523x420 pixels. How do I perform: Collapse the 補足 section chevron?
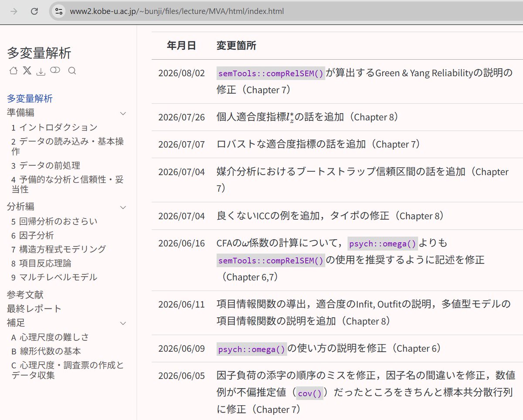pyautogui.click(x=123, y=323)
